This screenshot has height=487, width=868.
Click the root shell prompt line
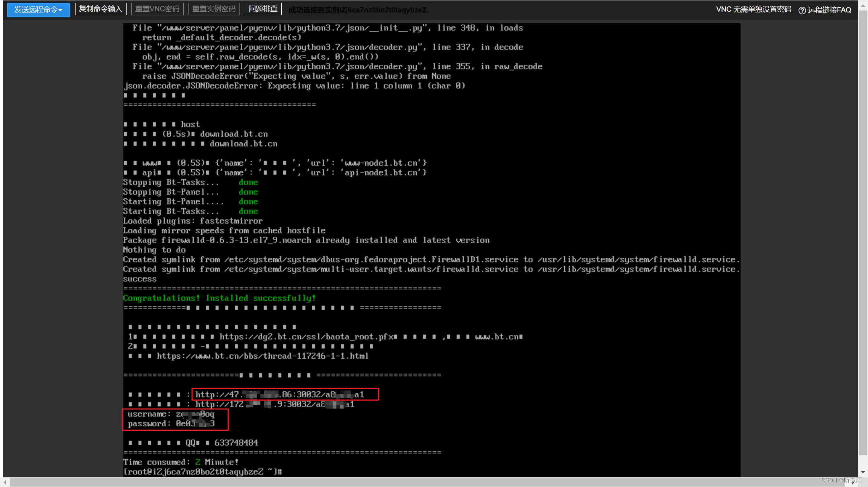coord(203,472)
